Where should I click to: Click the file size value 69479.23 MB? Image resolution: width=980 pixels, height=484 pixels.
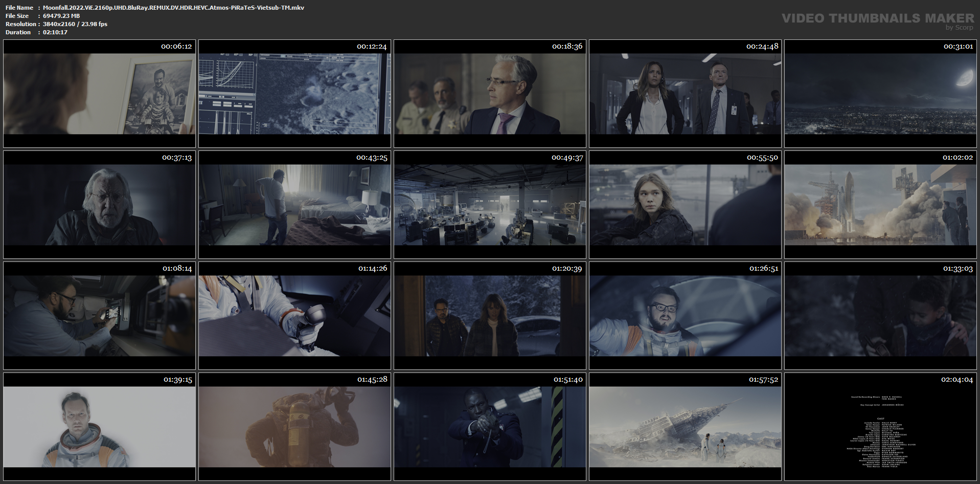click(x=61, y=16)
